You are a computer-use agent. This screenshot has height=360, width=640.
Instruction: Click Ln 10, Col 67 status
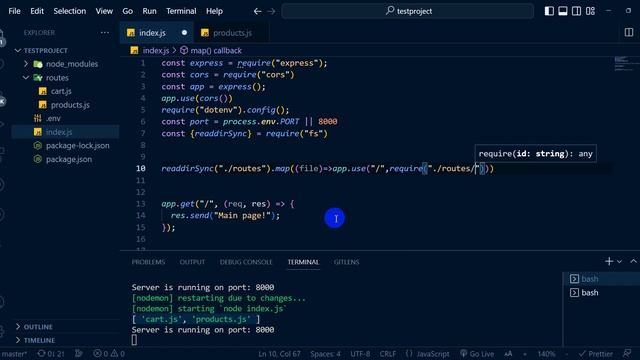click(x=279, y=354)
